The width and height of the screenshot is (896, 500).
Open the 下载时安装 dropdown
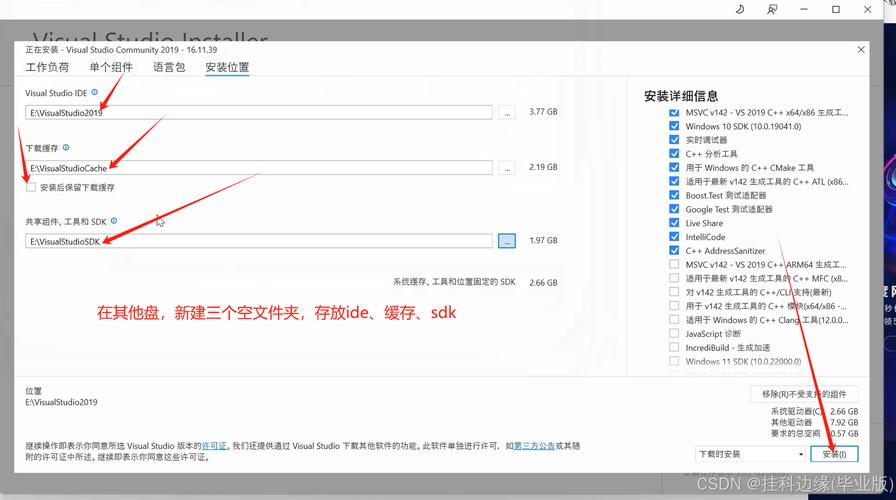(x=750, y=454)
